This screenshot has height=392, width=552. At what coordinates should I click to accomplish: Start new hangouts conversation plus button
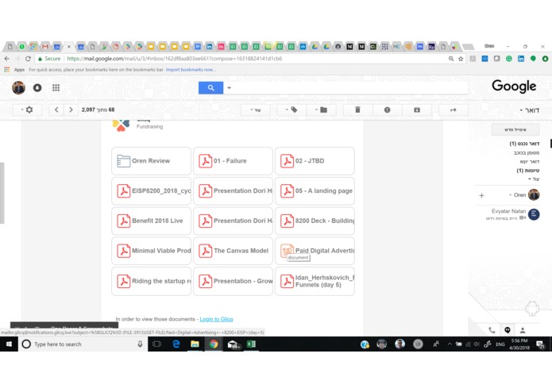pos(481,195)
